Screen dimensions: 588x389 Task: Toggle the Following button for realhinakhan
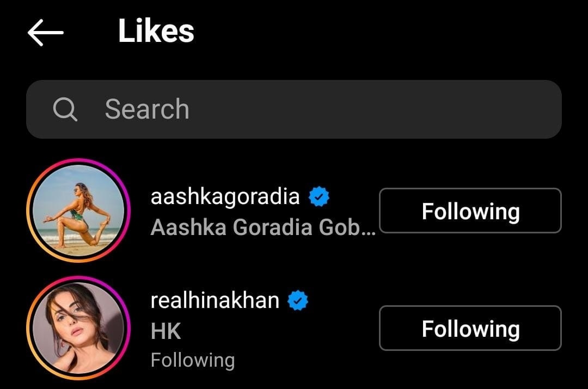[x=470, y=328]
